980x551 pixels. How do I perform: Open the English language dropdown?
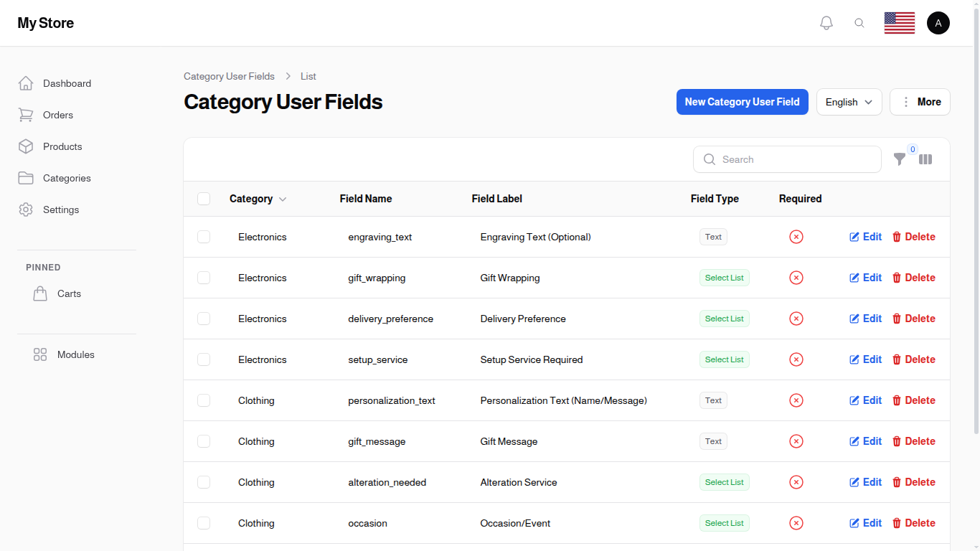tap(849, 102)
